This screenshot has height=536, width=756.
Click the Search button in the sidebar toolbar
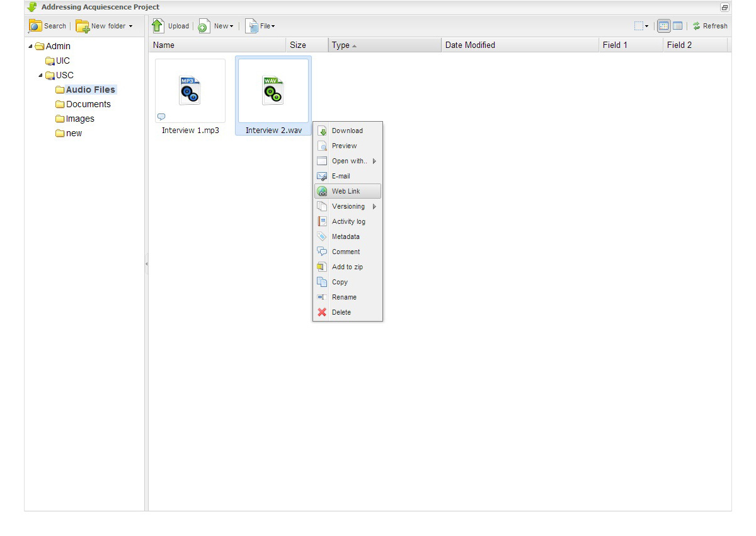(x=48, y=26)
